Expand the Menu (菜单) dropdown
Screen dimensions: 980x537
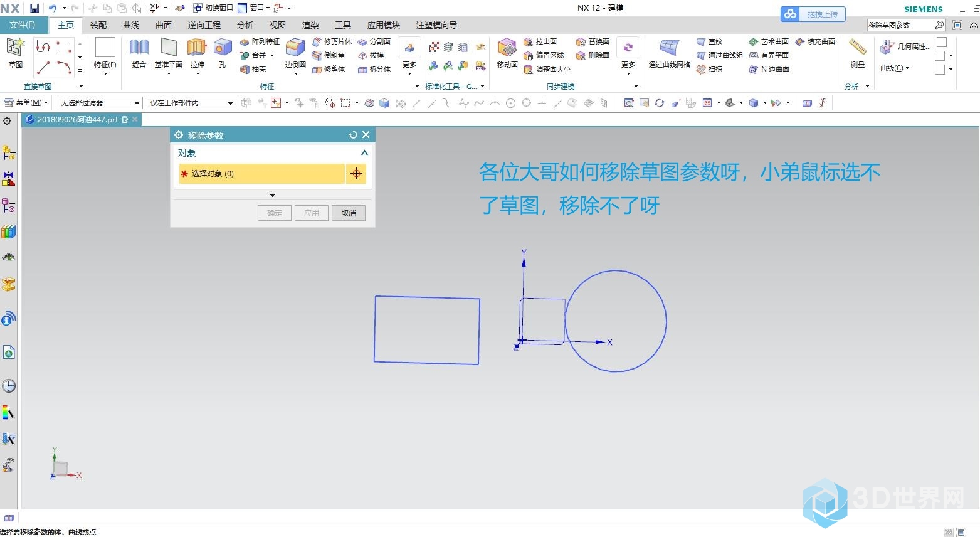point(26,102)
